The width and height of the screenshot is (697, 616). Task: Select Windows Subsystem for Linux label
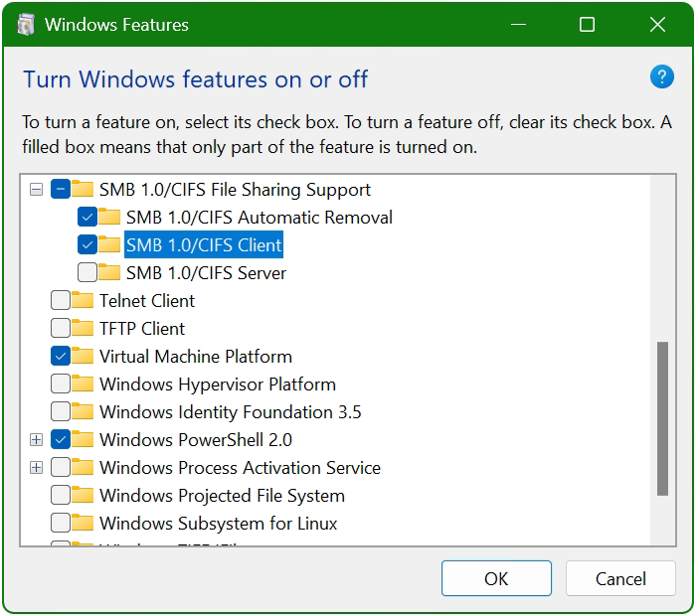[x=219, y=524]
